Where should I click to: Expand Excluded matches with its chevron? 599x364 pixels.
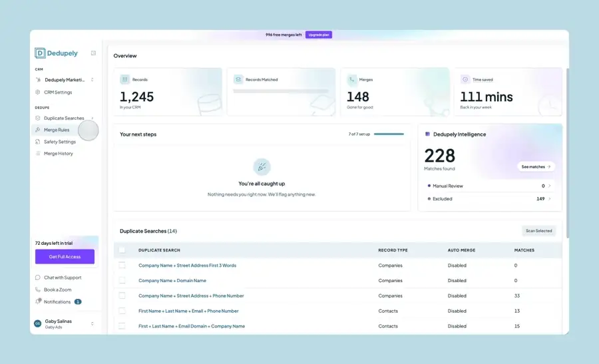click(549, 198)
